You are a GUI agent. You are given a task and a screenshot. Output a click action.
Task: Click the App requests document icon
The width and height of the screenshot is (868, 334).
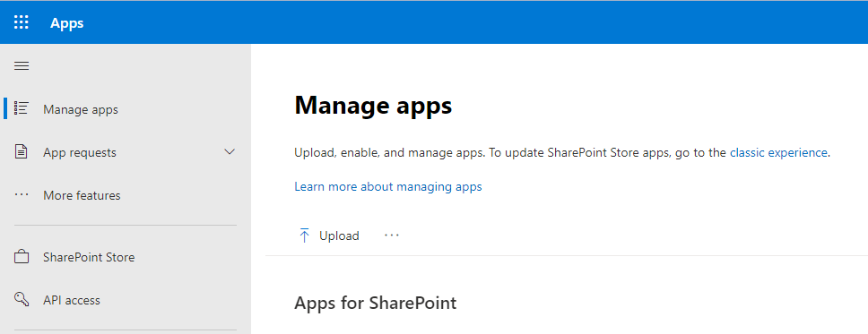point(21,151)
